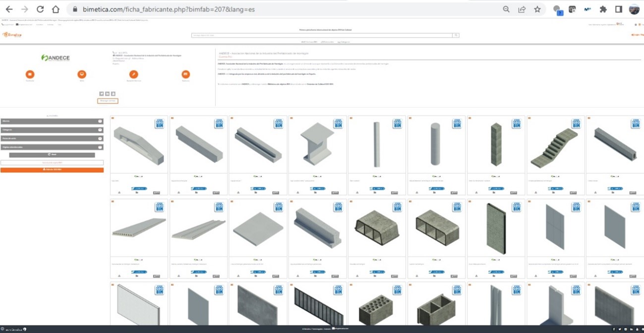Screen dimensions: 644x333
Task: Open the Extensions puzzle piece menu
Action: coord(603,9)
